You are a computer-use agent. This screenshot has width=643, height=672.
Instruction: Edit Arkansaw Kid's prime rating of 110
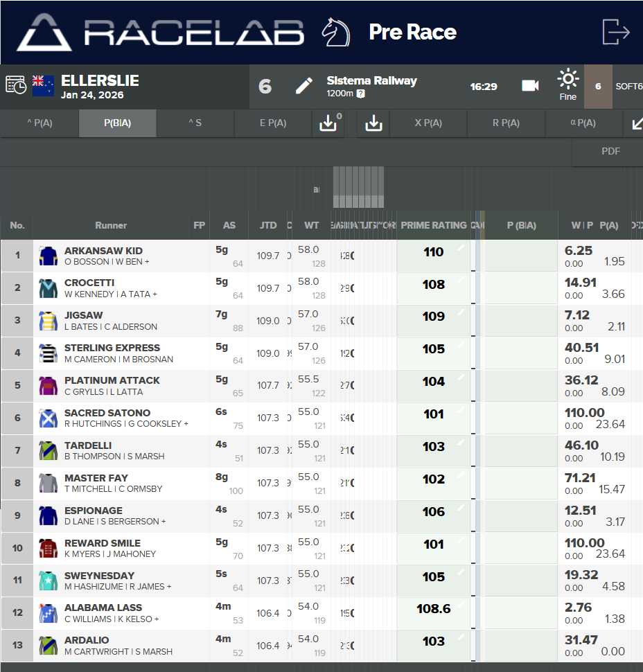[434, 253]
